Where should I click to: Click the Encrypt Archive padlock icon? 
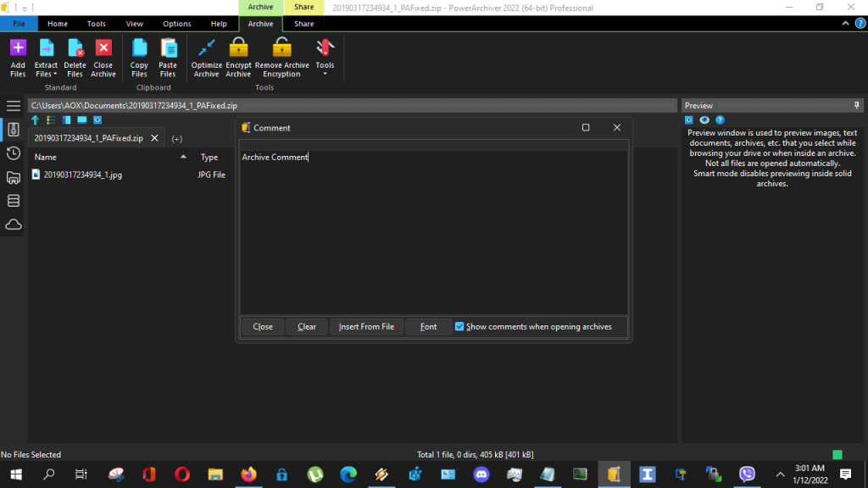tap(238, 47)
